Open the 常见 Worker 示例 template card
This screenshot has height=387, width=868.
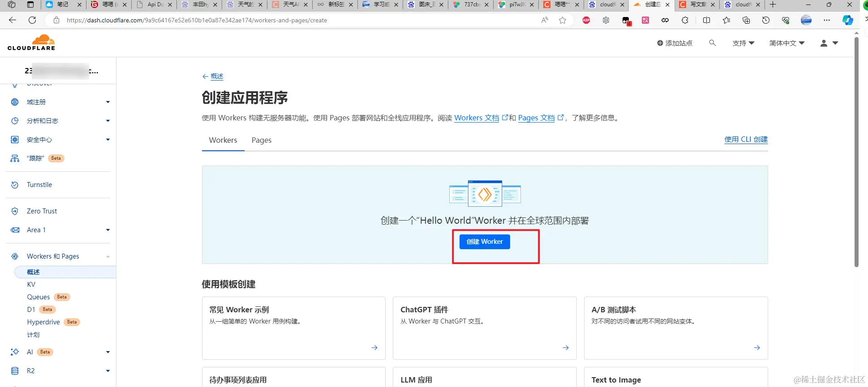(x=294, y=328)
